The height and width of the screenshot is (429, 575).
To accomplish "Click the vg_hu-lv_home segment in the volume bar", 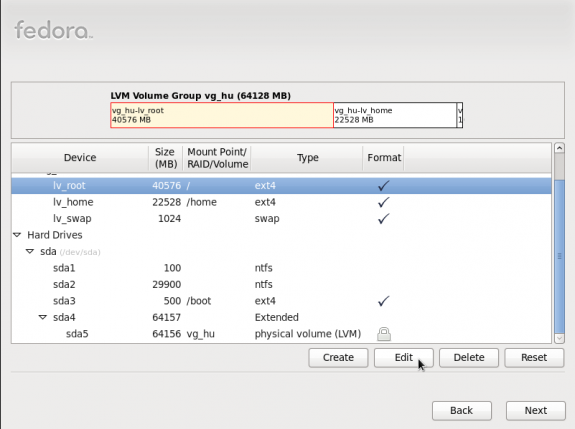I will (395, 115).
